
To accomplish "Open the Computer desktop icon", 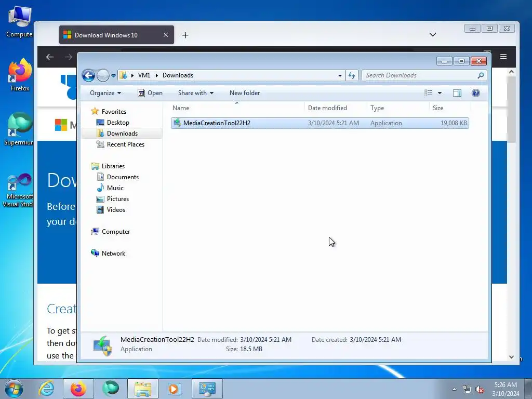I will 20,21.
